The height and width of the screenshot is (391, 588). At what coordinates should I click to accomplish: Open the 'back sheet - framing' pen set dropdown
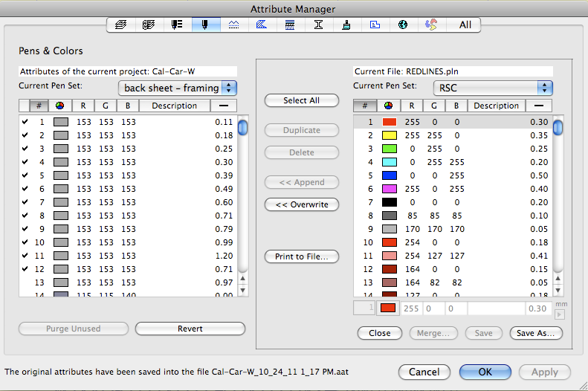(178, 88)
